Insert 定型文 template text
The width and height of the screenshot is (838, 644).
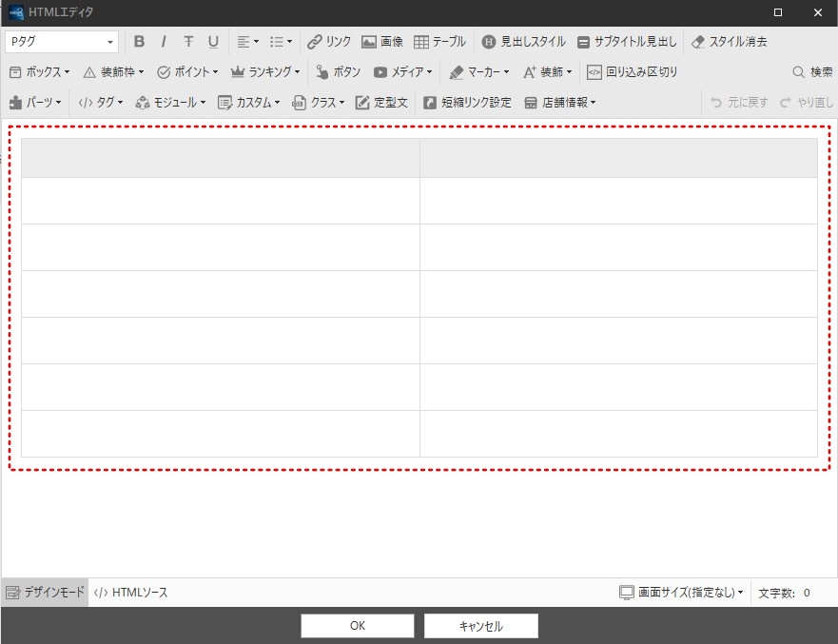(381, 102)
